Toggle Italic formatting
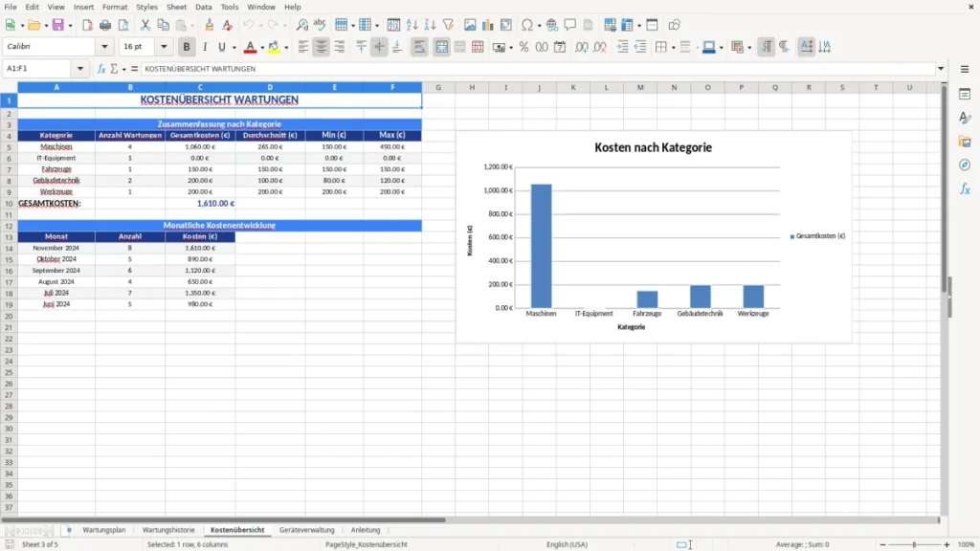980x551 pixels. click(205, 47)
